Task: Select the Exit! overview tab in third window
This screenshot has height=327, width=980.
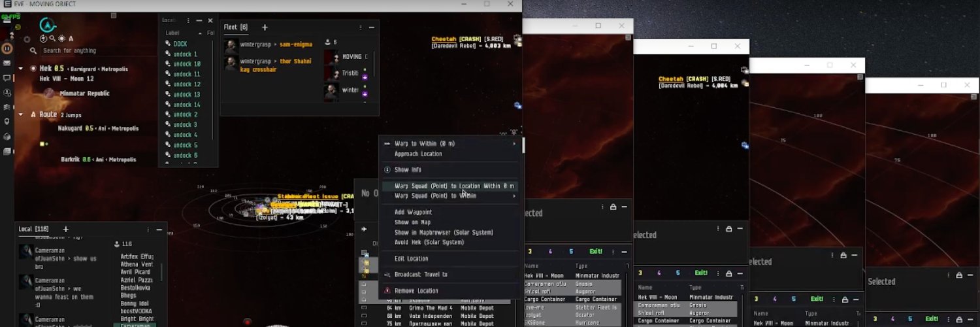Action: coord(701,273)
